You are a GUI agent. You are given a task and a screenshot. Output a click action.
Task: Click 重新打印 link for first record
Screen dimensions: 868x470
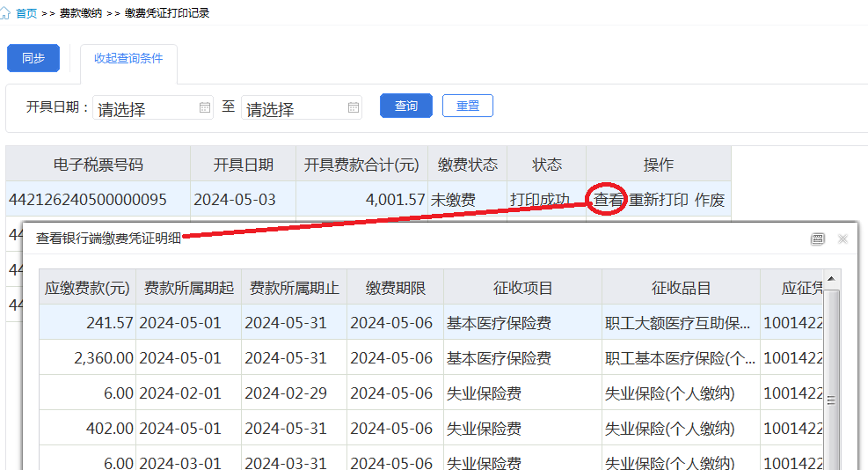(659, 200)
